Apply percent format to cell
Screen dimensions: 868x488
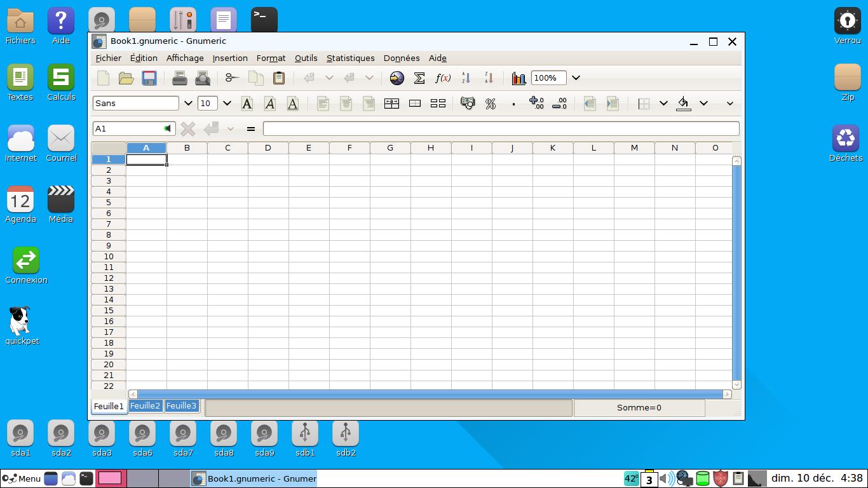coord(491,103)
